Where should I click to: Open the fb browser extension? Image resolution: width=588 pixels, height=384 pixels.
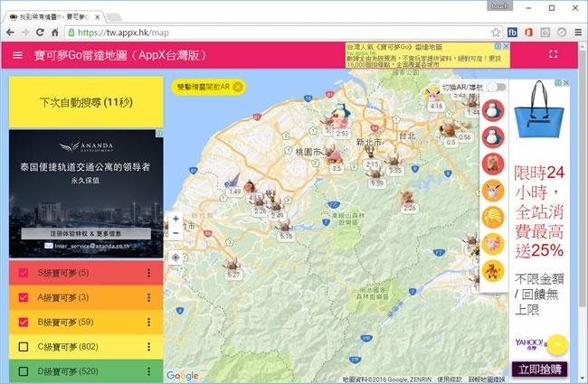[512, 33]
